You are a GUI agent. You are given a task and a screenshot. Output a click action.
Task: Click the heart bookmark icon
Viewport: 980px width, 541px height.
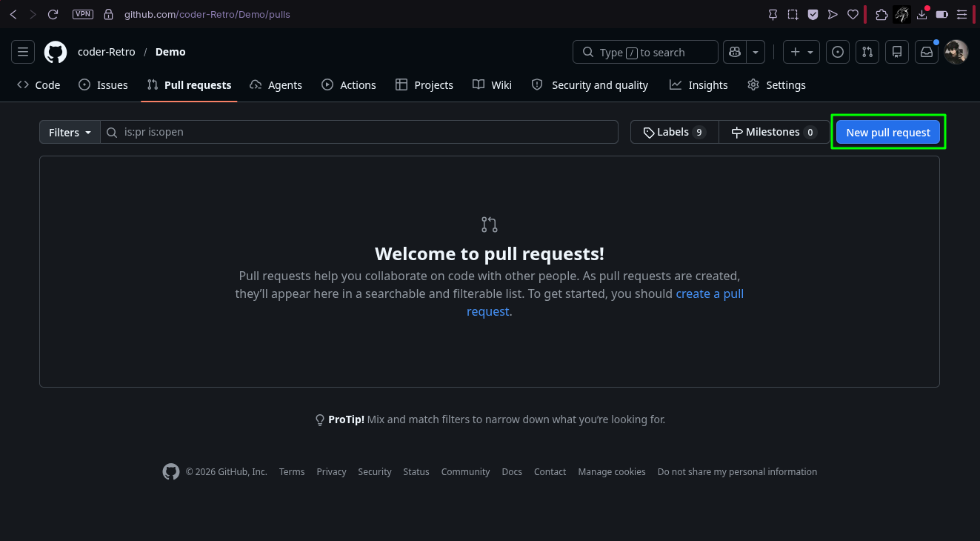853,14
